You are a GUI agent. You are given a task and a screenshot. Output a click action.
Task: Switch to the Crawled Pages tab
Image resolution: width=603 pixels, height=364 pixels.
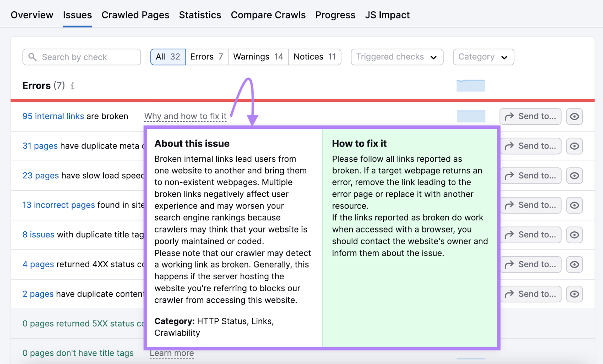(135, 15)
